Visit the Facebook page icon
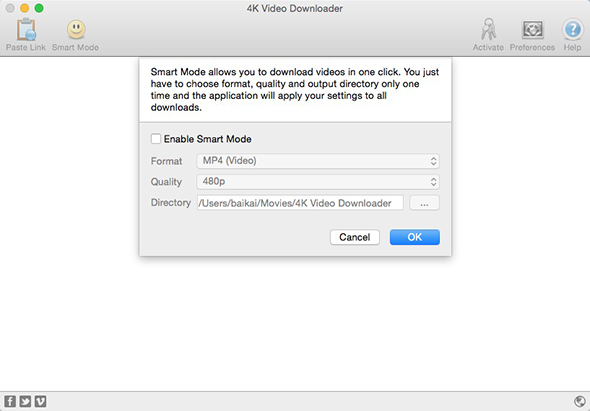The height and width of the screenshot is (411, 590). pos(10,401)
